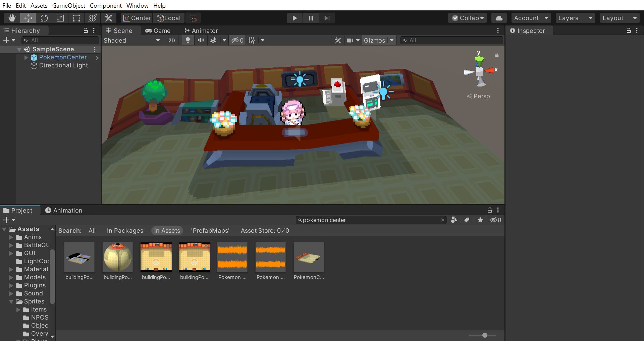644x341 pixels.
Task: Click the Step frame button
Action: [327, 18]
